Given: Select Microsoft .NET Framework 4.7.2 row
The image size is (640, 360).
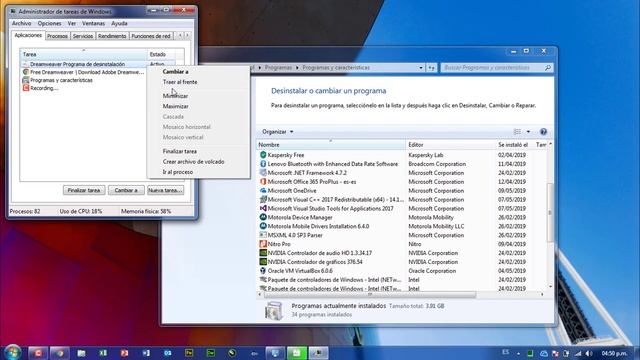Looking at the screenshot, I should click(402, 173).
